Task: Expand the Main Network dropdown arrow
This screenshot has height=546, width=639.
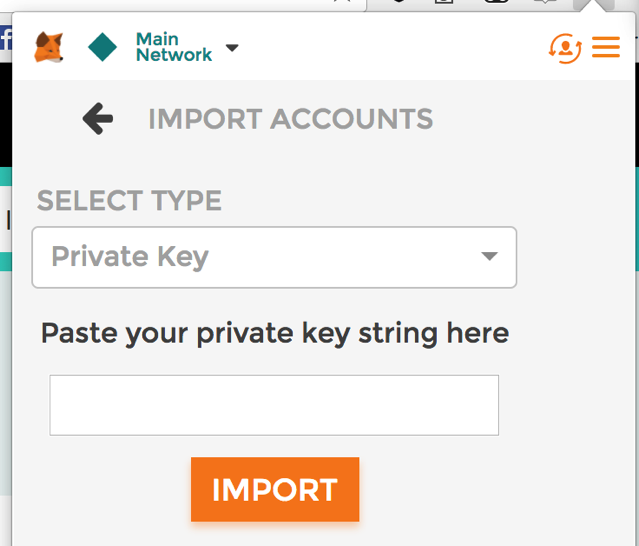Action: coord(232,48)
